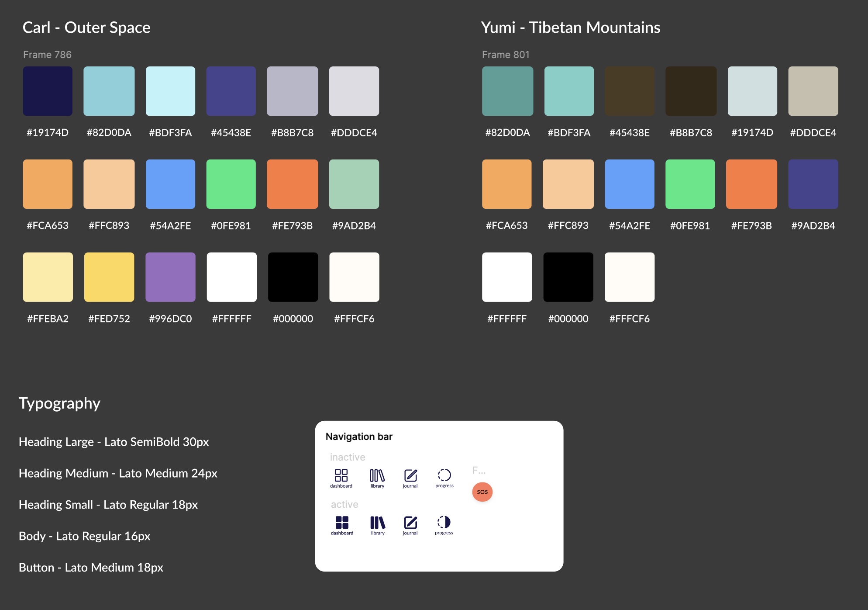Click the Frame 786 label
This screenshot has height=610, width=868.
tap(47, 54)
